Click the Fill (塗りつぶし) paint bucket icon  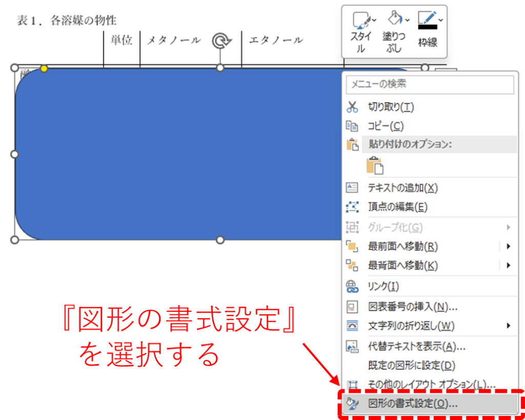coord(394,21)
